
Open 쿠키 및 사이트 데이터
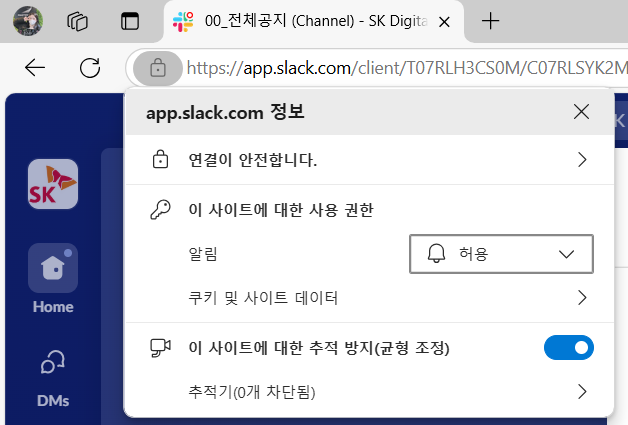click(x=370, y=298)
